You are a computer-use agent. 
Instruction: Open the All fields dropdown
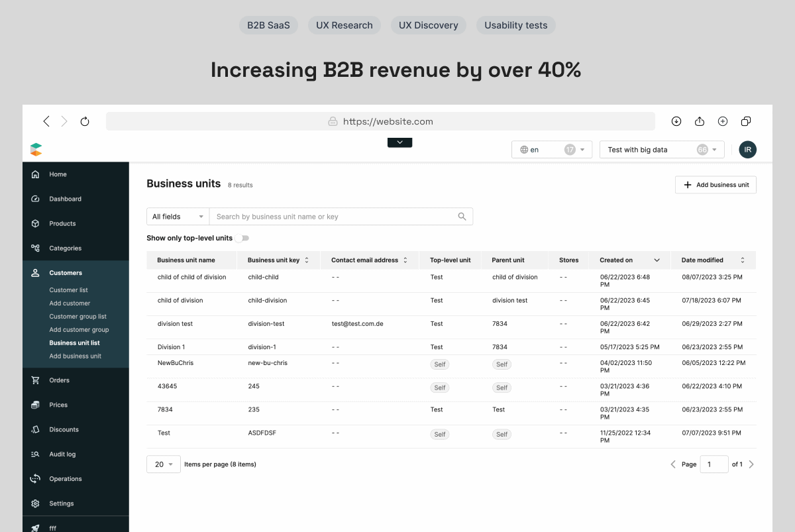point(178,217)
